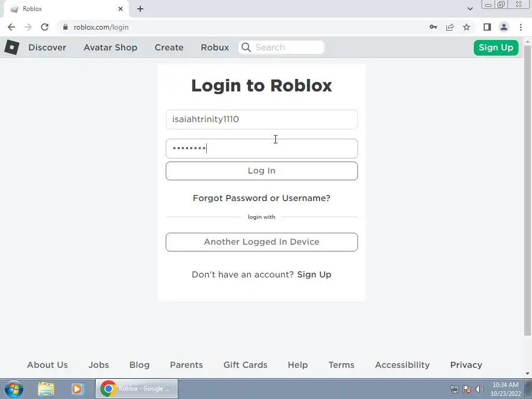Image resolution: width=532 pixels, height=399 pixels.
Task: Click the share page icon
Action: [450, 27]
